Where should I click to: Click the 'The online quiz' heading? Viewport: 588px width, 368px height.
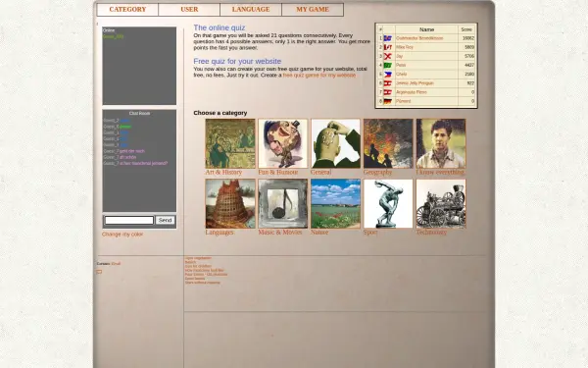pos(219,27)
